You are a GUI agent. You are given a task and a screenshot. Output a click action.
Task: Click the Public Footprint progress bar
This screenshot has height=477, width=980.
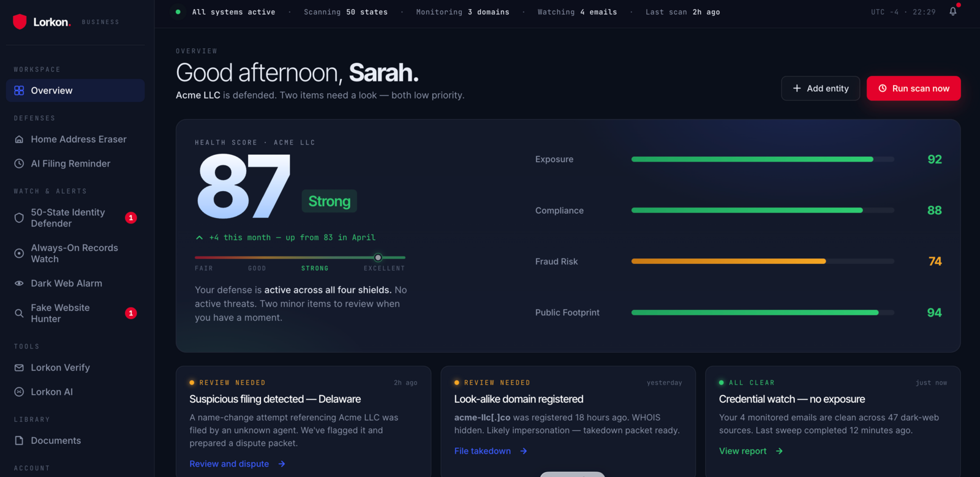[763, 312]
